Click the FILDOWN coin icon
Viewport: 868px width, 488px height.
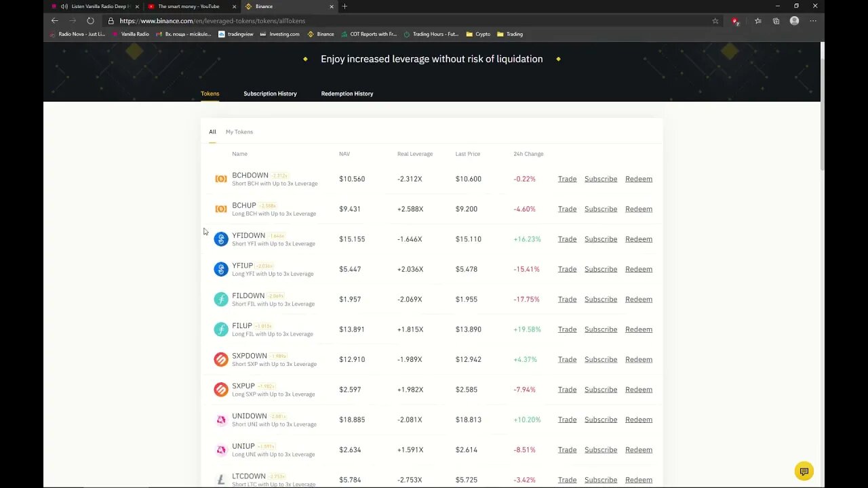tap(221, 299)
